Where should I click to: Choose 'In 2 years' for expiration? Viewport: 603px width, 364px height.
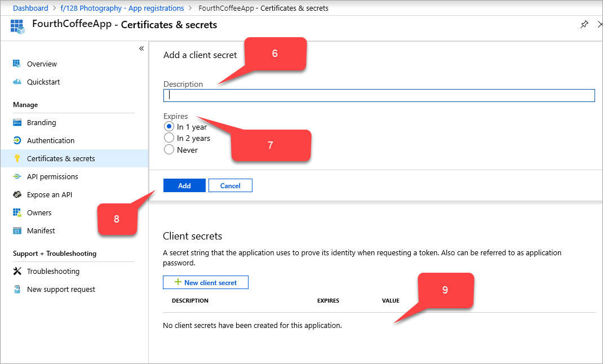(169, 137)
